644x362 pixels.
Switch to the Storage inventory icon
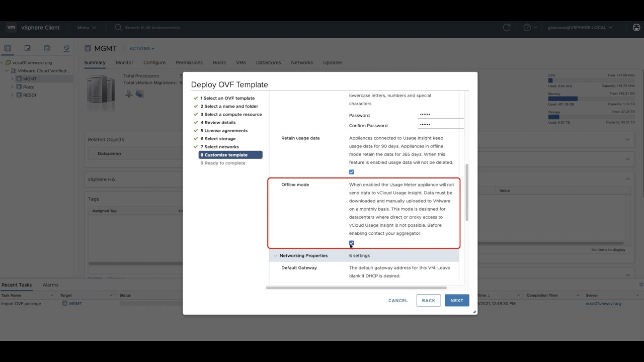click(47, 47)
